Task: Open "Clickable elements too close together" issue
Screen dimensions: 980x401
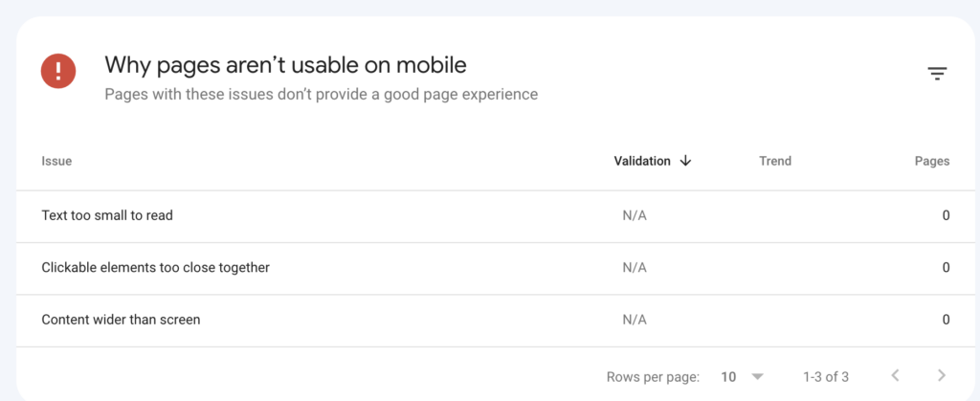Action: coord(155,267)
